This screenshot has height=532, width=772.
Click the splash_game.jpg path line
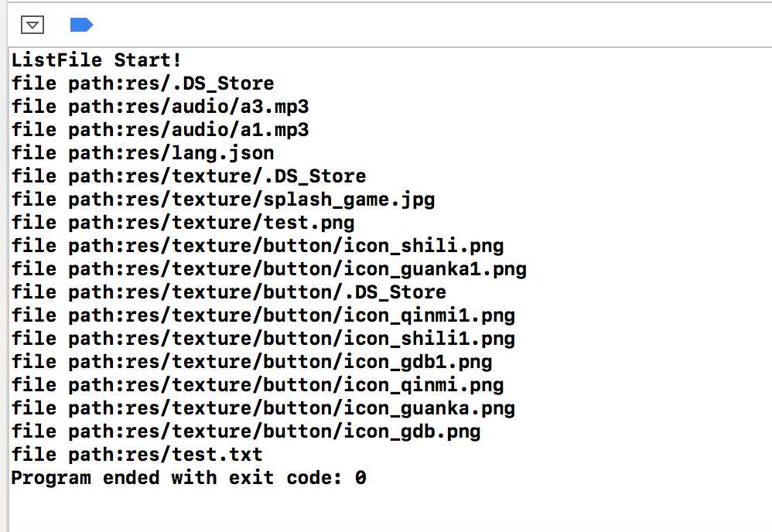(223, 199)
